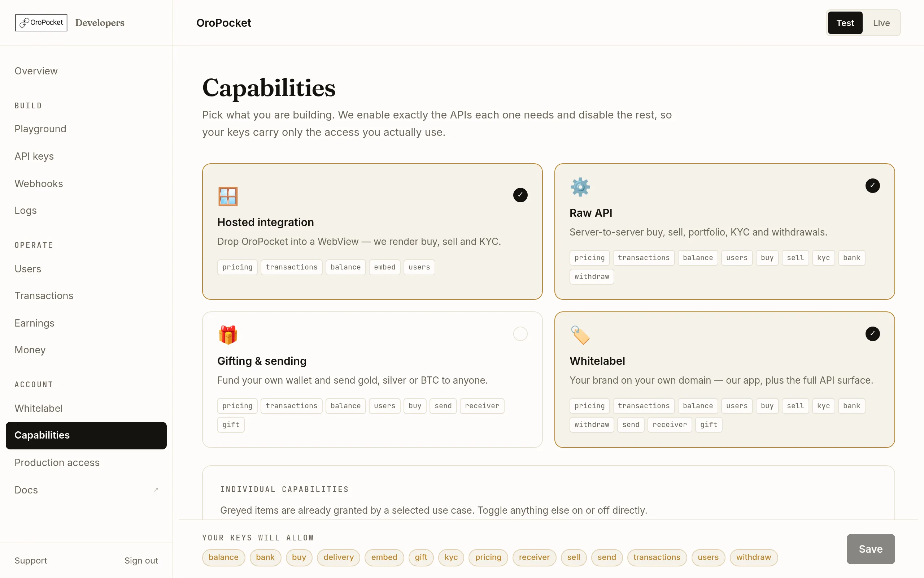Click the Save button
Image resolution: width=924 pixels, height=578 pixels.
(x=871, y=549)
